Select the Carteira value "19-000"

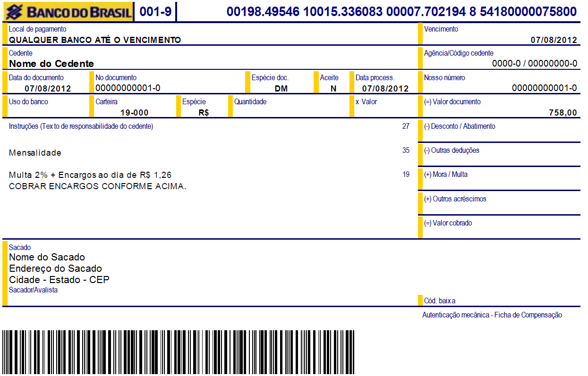coord(134,112)
